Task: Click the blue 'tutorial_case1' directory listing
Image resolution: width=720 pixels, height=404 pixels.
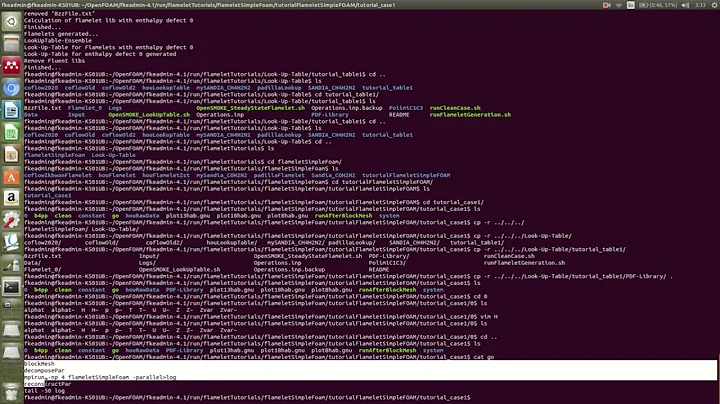Action: point(48,195)
